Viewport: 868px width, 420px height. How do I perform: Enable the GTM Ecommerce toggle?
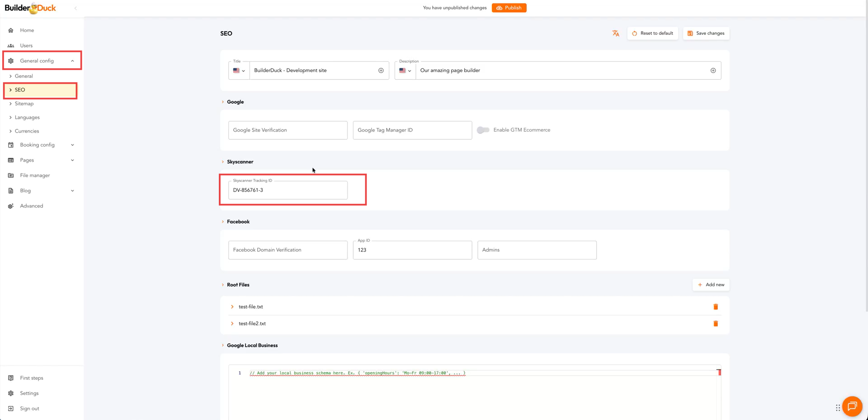coord(483,130)
